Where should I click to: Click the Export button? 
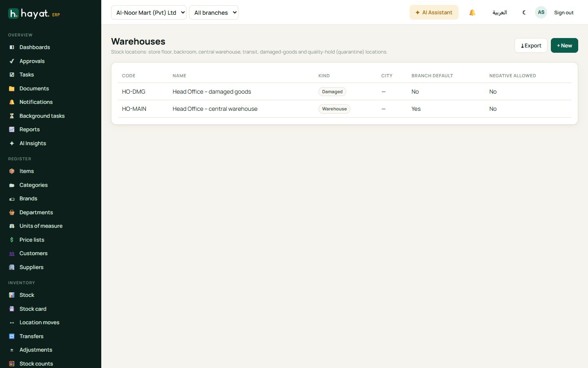pos(531,45)
